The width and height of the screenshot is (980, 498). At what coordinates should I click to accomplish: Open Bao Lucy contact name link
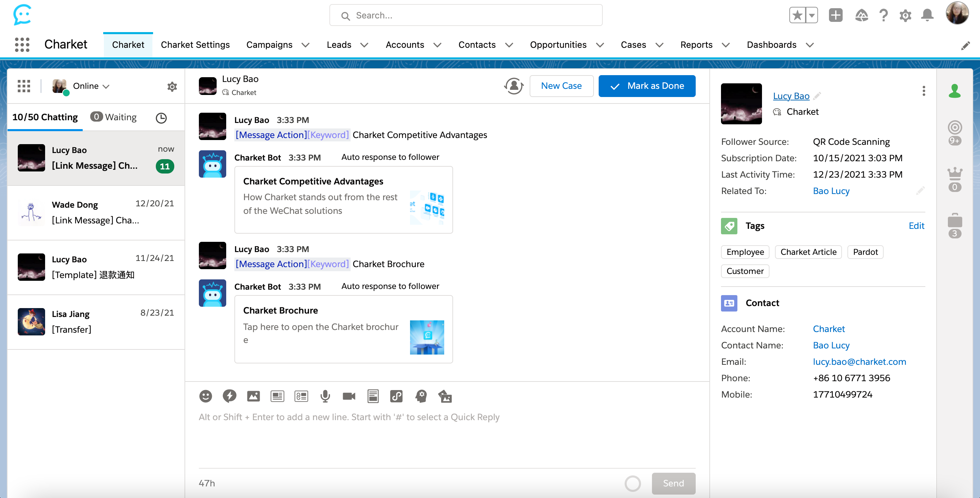tap(831, 345)
